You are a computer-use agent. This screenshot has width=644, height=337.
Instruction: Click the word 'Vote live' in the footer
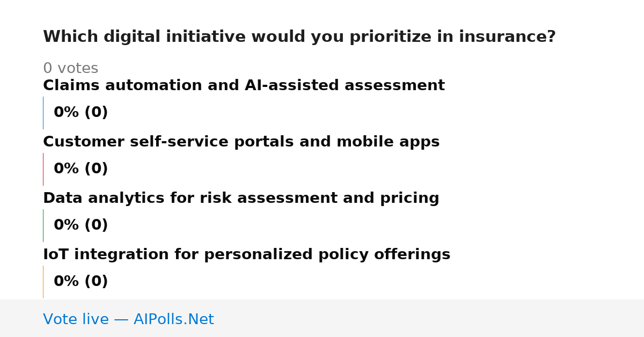point(76,320)
